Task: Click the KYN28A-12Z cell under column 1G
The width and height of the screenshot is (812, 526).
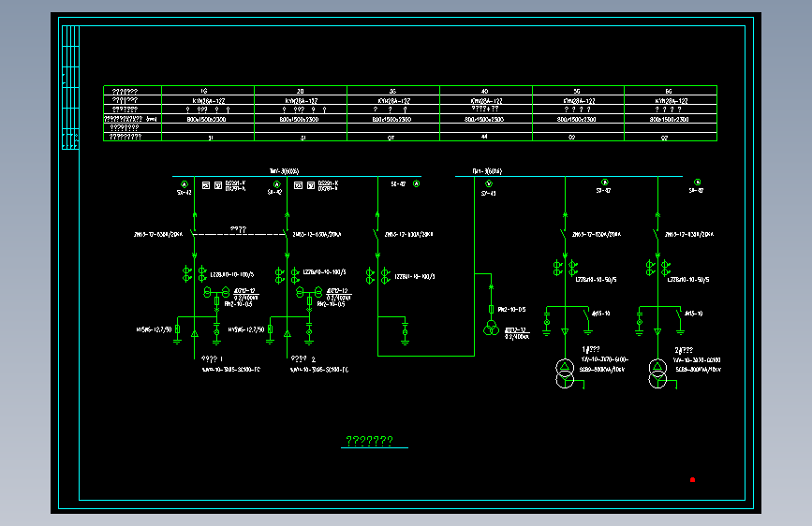Action: pyautogui.click(x=209, y=100)
